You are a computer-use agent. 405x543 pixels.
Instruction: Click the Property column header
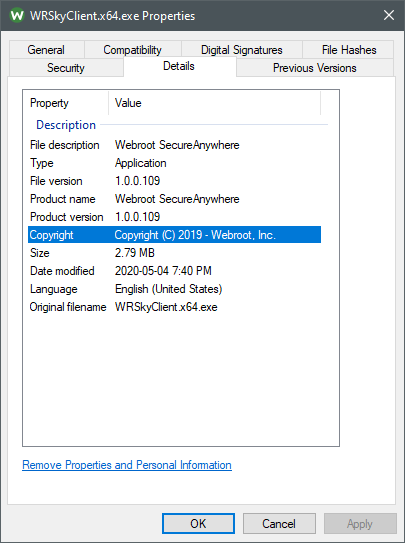(x=66, y=103)
